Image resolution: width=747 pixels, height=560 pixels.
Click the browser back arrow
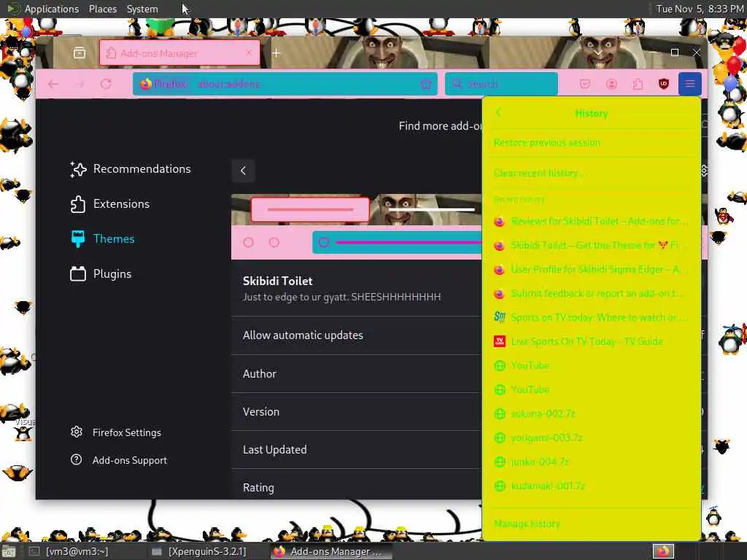[53, 85]
